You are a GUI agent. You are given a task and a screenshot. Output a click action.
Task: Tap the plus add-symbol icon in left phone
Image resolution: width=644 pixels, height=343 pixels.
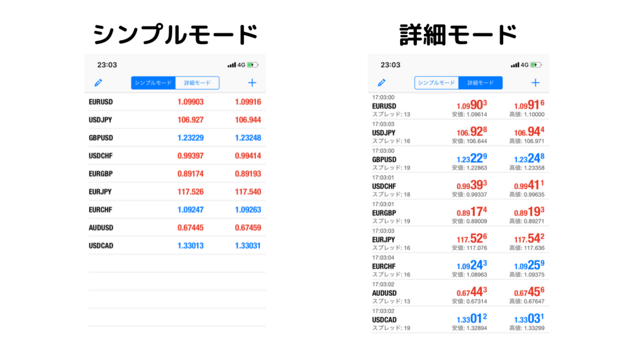[252, 83]
